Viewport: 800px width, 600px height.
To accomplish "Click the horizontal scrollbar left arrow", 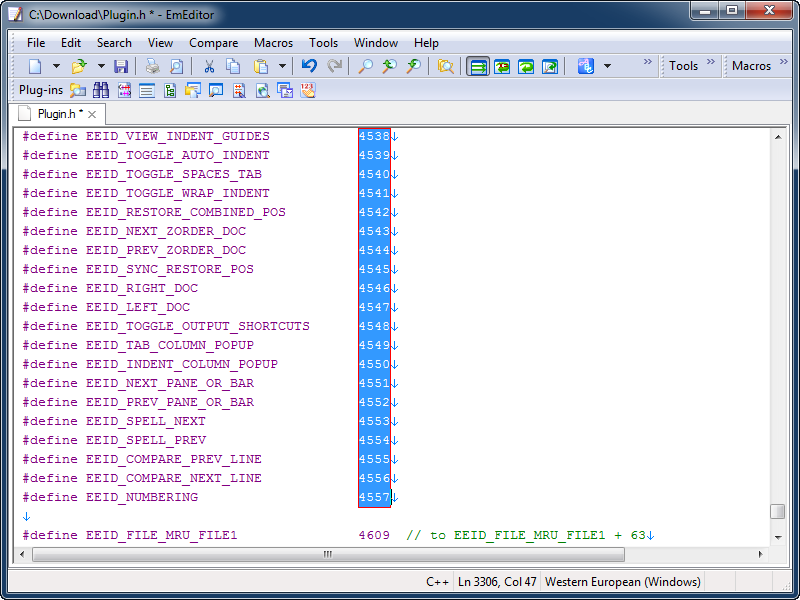I will click(x=22, y=554).
